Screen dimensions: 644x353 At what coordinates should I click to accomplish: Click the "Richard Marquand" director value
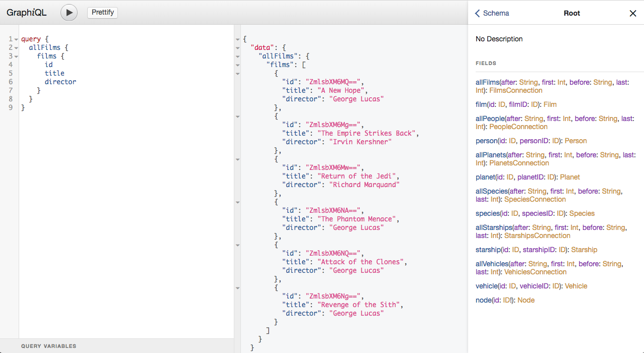tap(364, 185)
